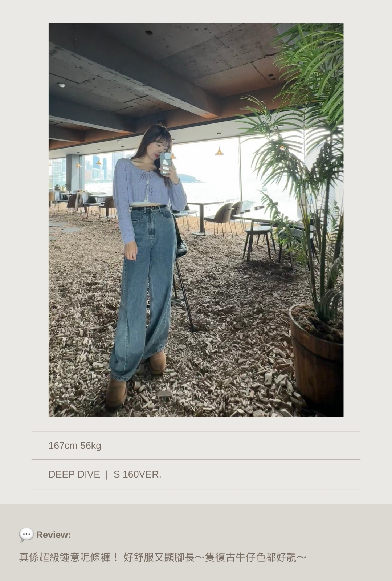Image resolution: width=392 pixels, height=581 pixels.
Task: Select the "167cm 56kg" body info text
Action: [x=75, y=446]
